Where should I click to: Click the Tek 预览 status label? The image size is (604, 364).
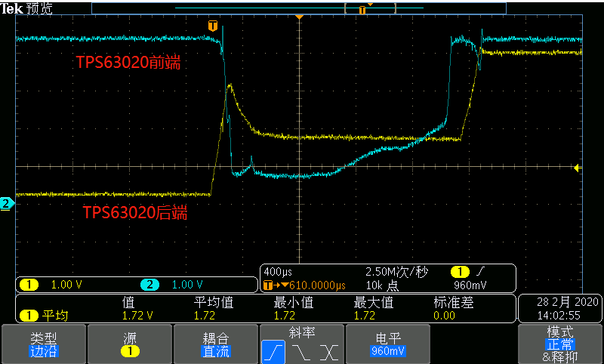[x=26, y=8]
